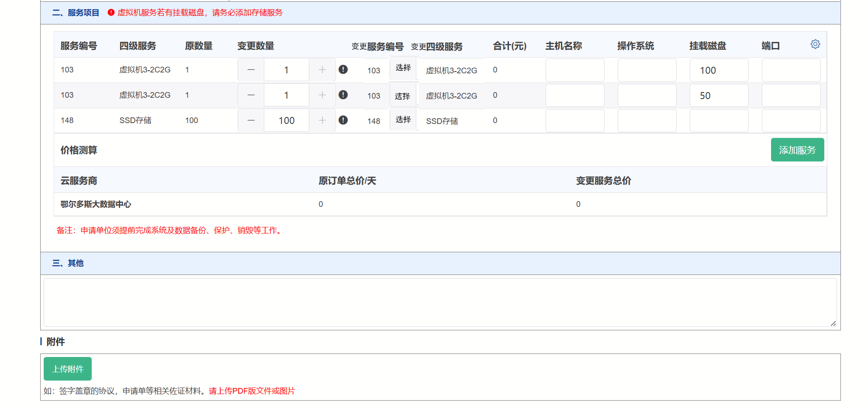Focus quantity field in first 虚拟机3-2C2G row

(287, 70)
